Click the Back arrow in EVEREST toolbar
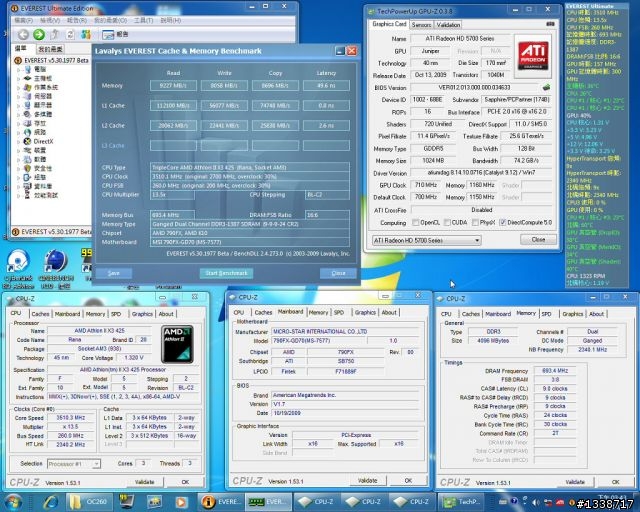The width and height of the screenshot is (640, 512). pyautogui.click(x=23, y=35)
